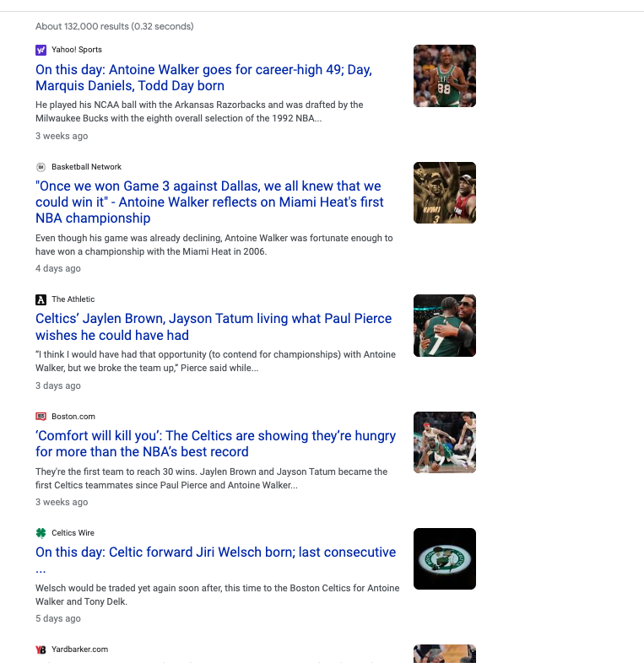The width and height of the screenshot is (644, 663).
Task: Click the '3 weeks ago' timestamp under Boston.com
Action: (62, 503)
